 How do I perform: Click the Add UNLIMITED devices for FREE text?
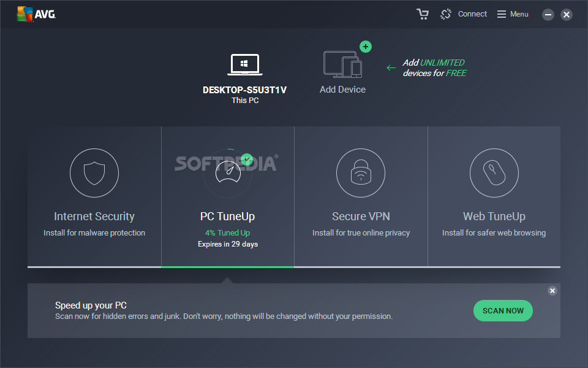tap(434, 68)
